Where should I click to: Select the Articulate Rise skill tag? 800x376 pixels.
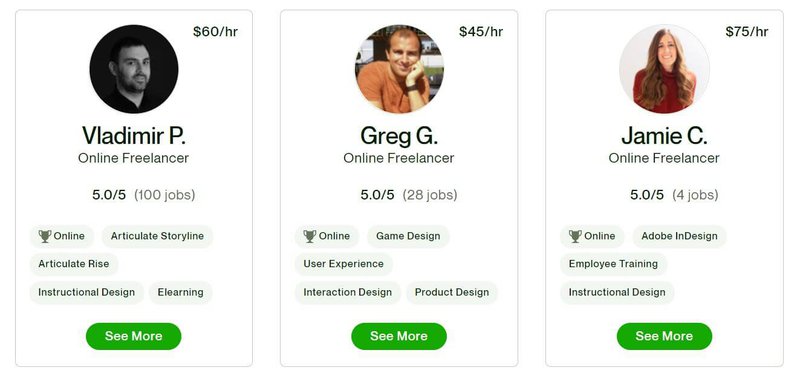(73, 264)
